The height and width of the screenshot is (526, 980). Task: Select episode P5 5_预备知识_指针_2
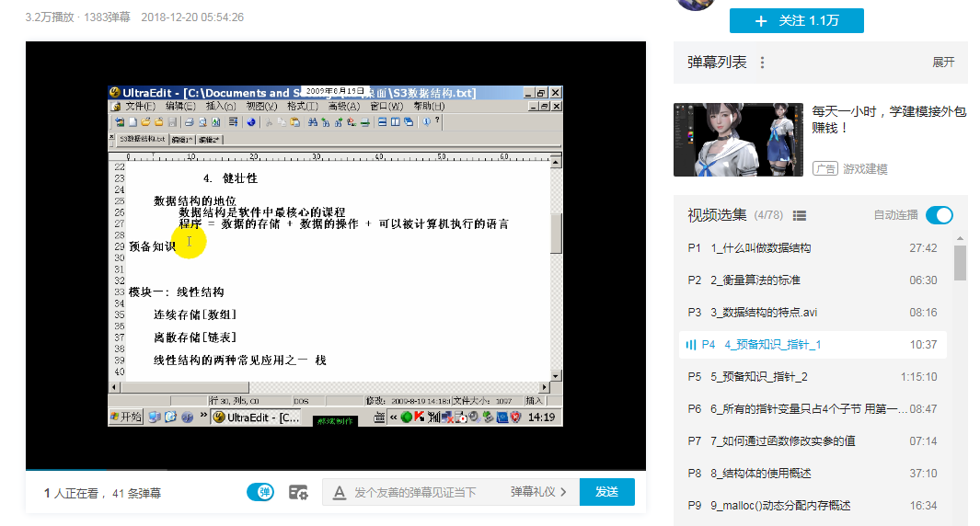[813, 377]
